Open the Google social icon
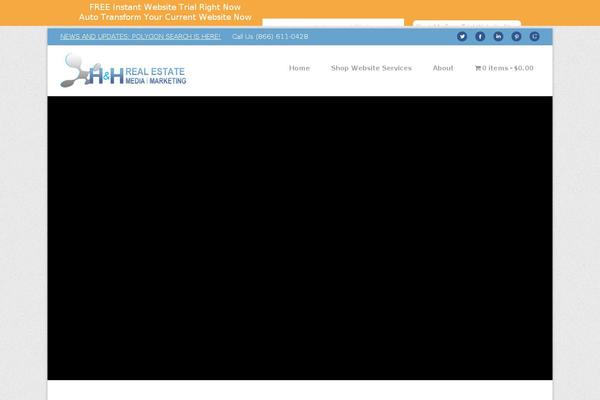Viewport: 600px width, 400px height. pos(535,36)
